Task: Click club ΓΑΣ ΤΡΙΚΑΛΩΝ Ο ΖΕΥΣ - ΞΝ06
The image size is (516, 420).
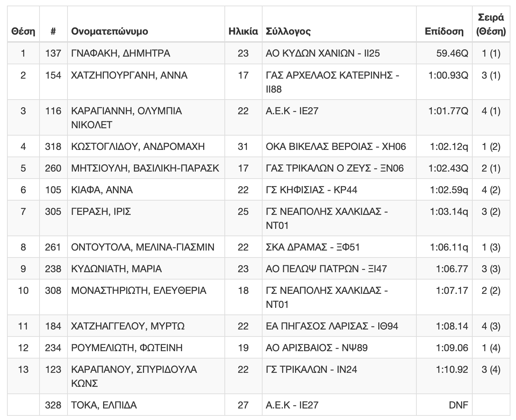Action: [x=335, y=168]
